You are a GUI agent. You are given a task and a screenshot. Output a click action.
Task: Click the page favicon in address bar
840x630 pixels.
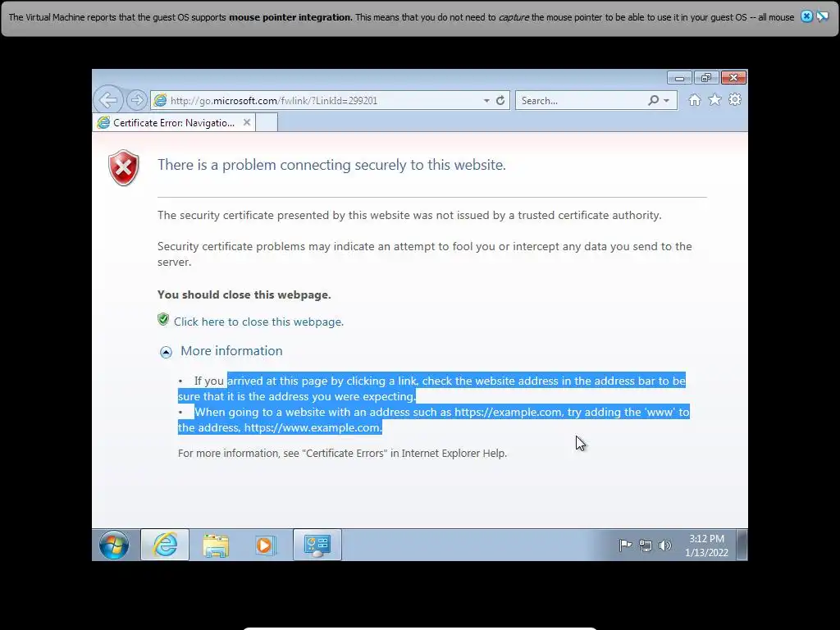(x=160, y=100)
